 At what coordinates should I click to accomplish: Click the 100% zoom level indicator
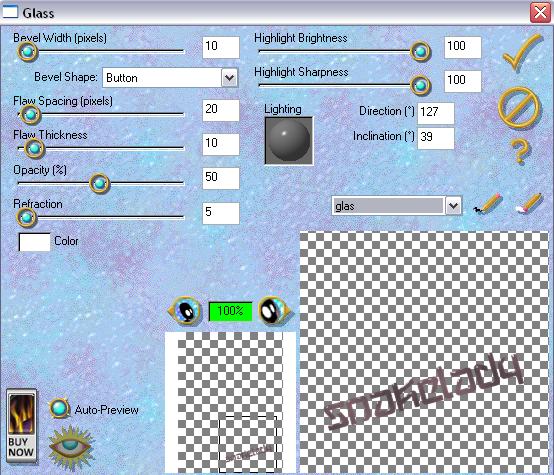[230, 311]
